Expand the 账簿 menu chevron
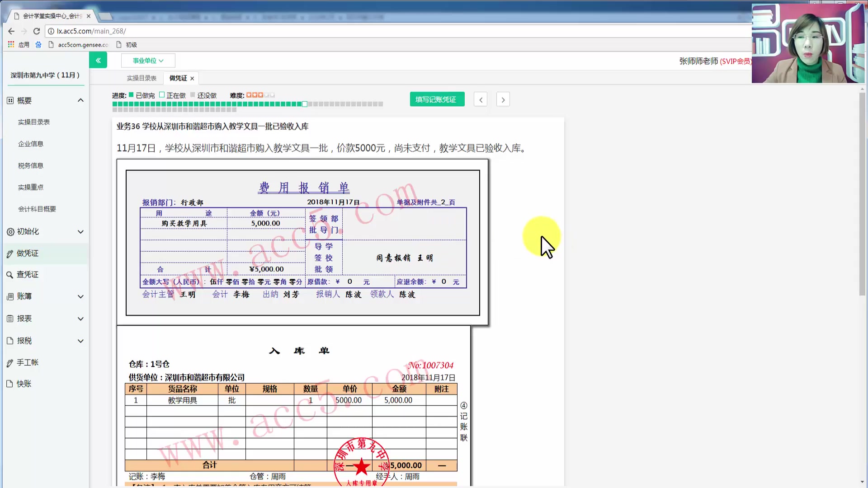Viewport: 868px width, 488px height. point(80,297)
